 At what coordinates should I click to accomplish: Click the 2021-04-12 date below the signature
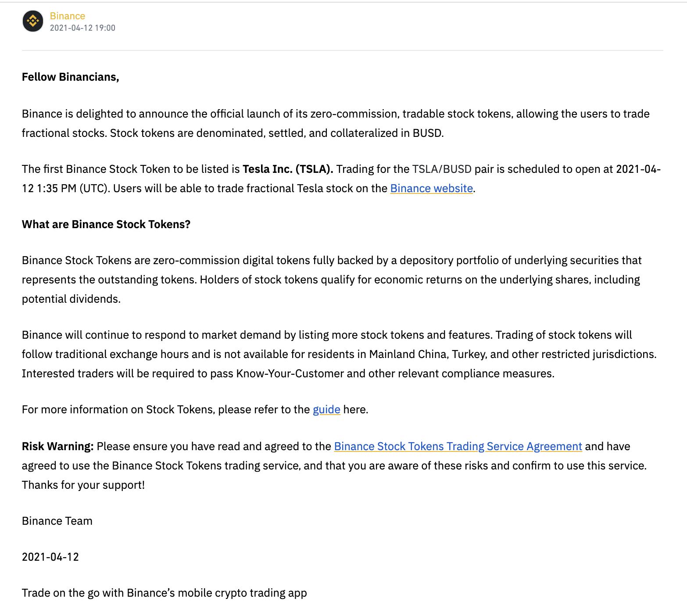pos(50,557)
